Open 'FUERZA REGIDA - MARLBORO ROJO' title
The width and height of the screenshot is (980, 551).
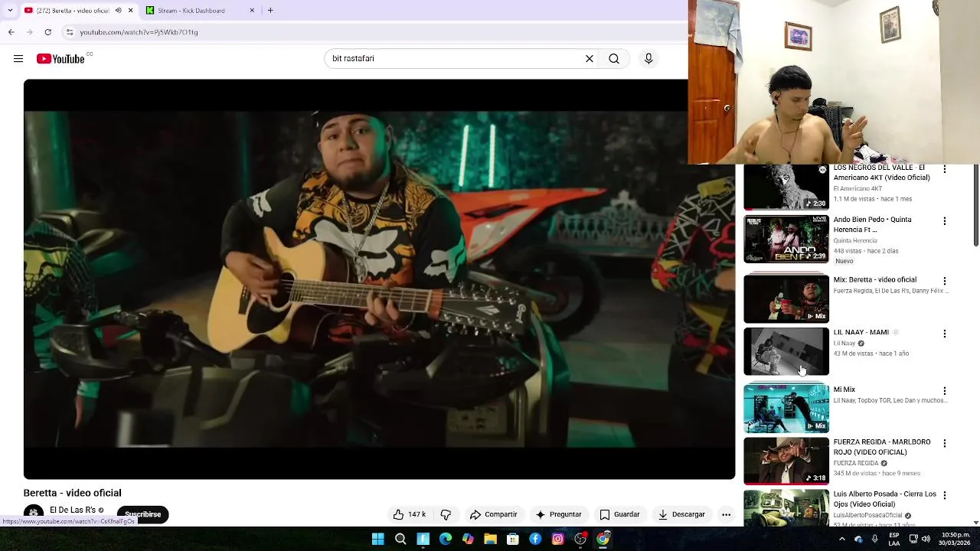pos(882,447)
